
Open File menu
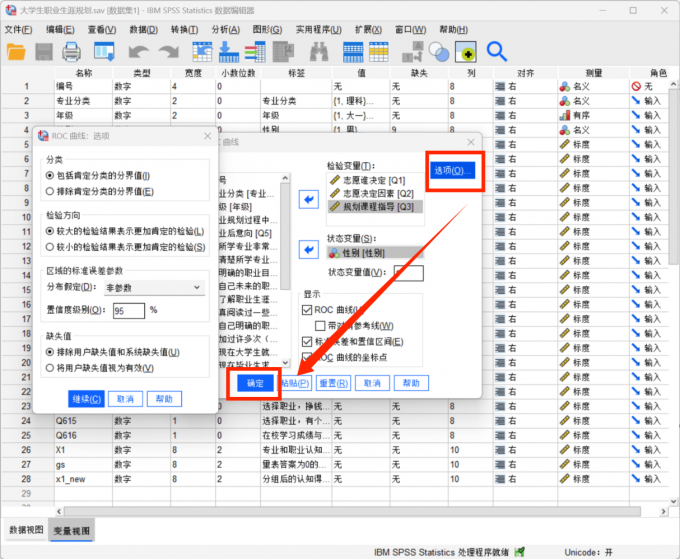tap(19, 29)
